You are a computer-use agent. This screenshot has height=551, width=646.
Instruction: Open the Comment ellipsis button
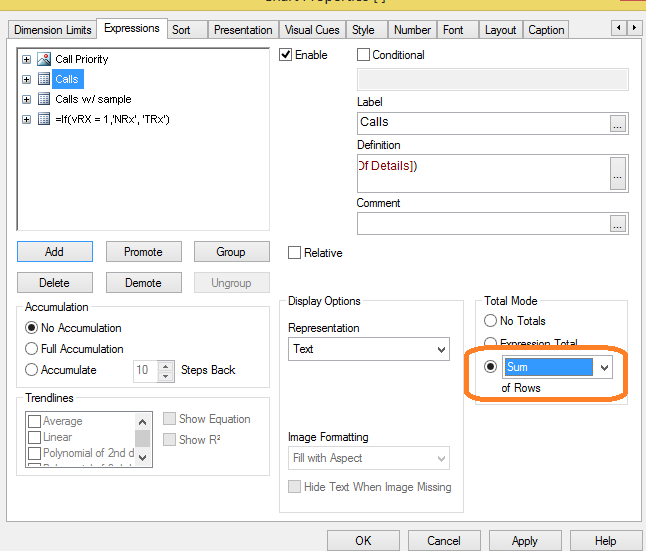pos(618,223)
